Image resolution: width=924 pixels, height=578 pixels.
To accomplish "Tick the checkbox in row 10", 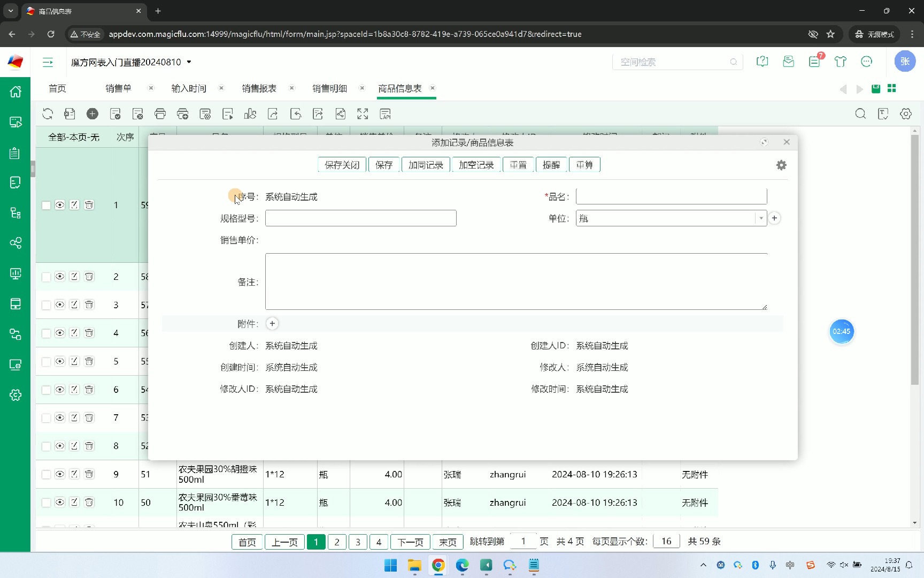I will [x=46, y=503].
